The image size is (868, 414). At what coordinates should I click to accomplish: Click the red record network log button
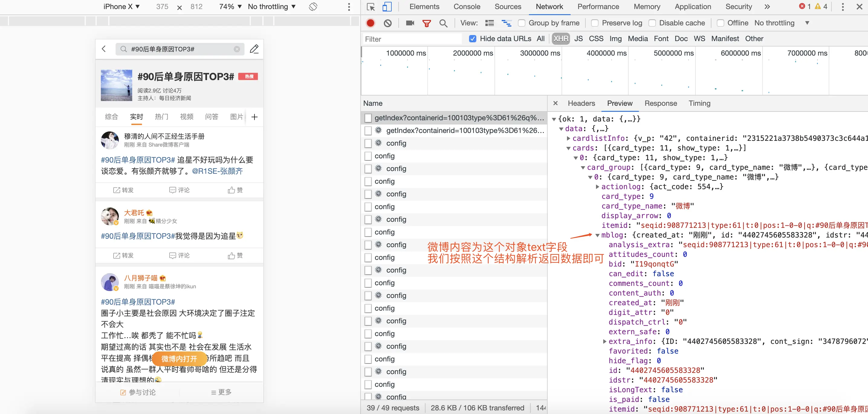click(370, 23)
